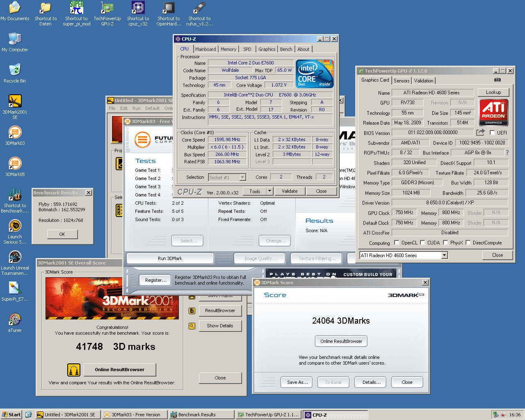Open the Run menu in 3DMark2001 SE
The height and width of the screenshot is (420, 525).
[137, 108]
